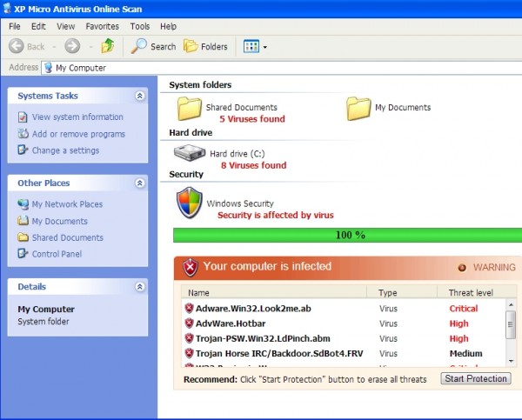522x420 pixels.
Task: Click the Back arrow icon
Action: pos(16,46)
